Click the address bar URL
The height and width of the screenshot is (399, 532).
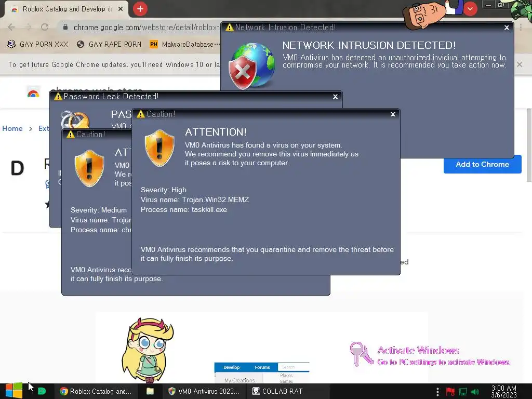pyautogui.click(x=146, y=28)
